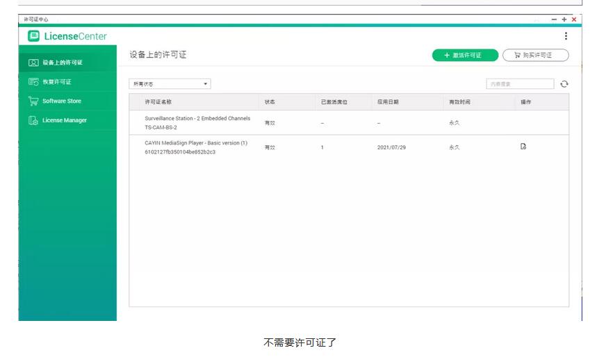Click the cart icon on buy license button
This screenshot has height=364, width=604.
click(x=517, y=55)
